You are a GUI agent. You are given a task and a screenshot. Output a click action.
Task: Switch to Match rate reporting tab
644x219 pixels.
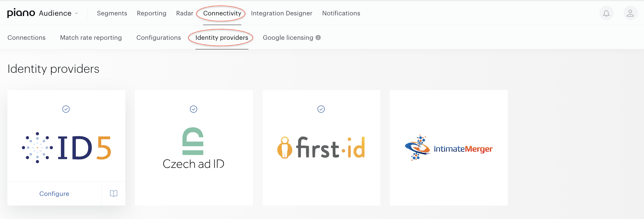[91, 38]
